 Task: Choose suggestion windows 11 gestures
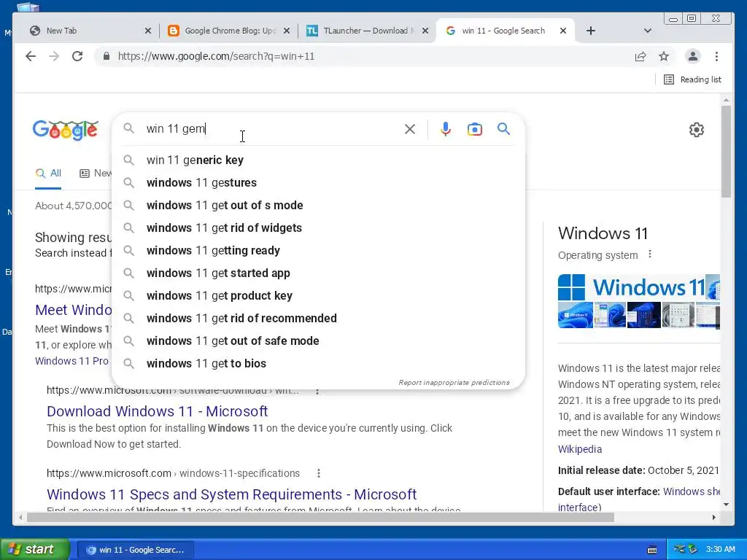318,183
